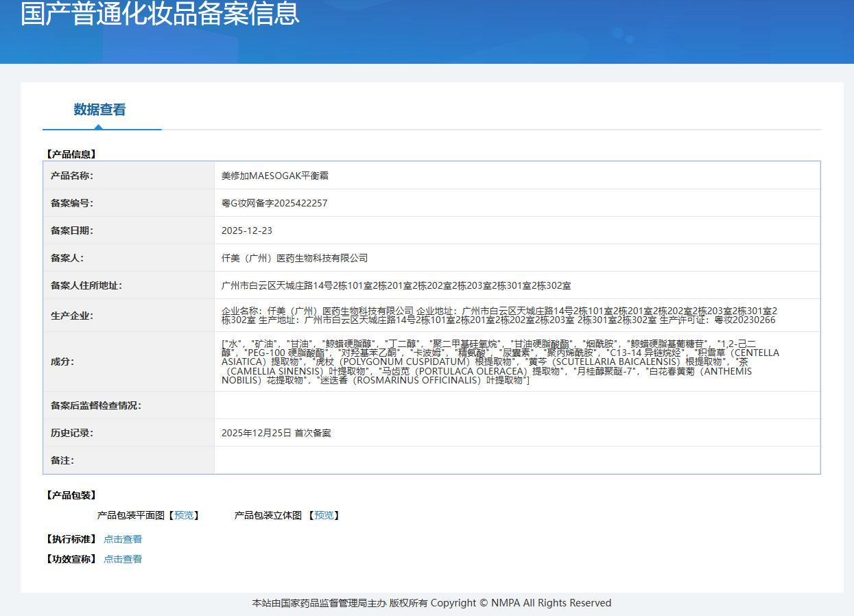Select the address value starting 广州市白云区天城庄路14号

(396, 285)
